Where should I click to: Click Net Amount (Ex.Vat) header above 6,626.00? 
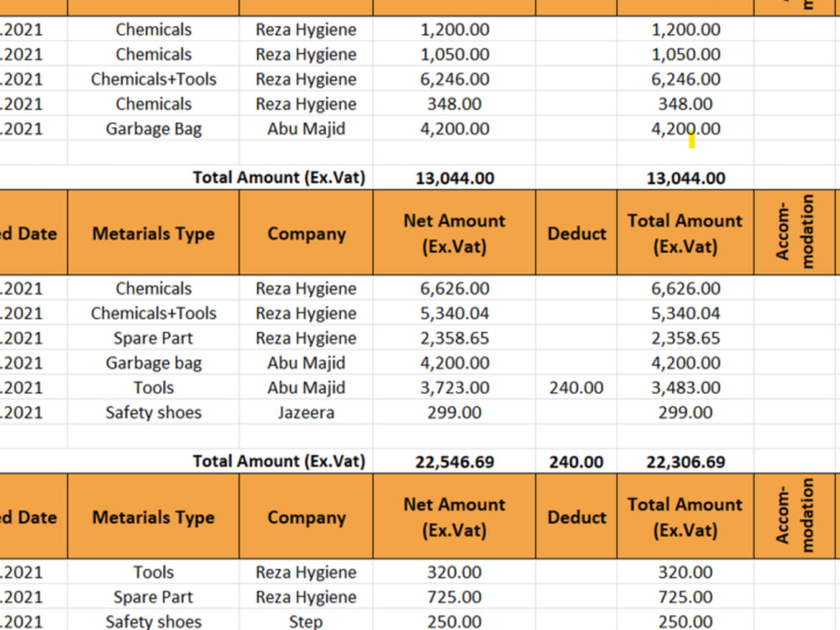[x=454, y=234]
